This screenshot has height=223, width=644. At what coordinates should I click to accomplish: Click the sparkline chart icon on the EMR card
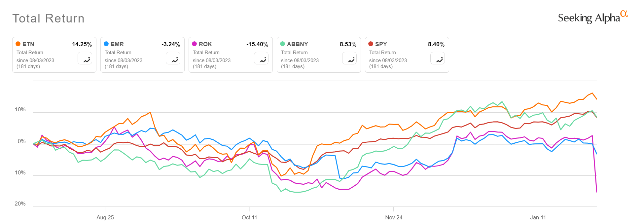[173, 59]
